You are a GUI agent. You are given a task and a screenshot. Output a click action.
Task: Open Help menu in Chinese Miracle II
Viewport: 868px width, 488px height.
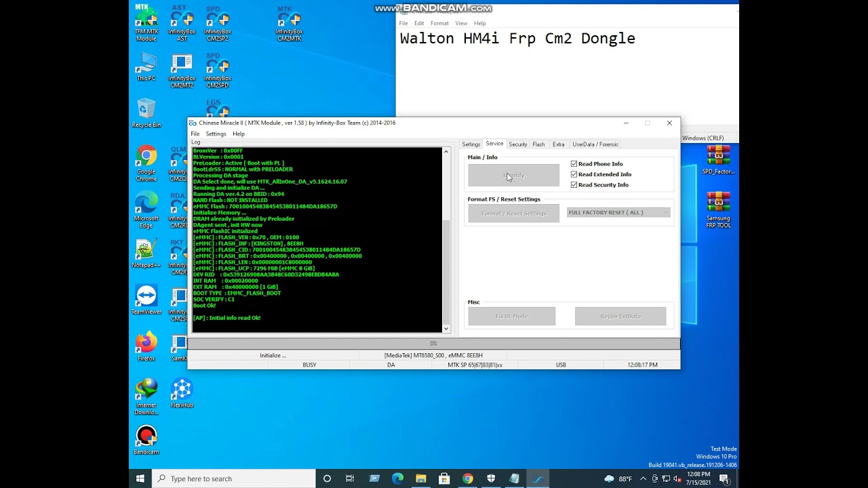[239, 134]
